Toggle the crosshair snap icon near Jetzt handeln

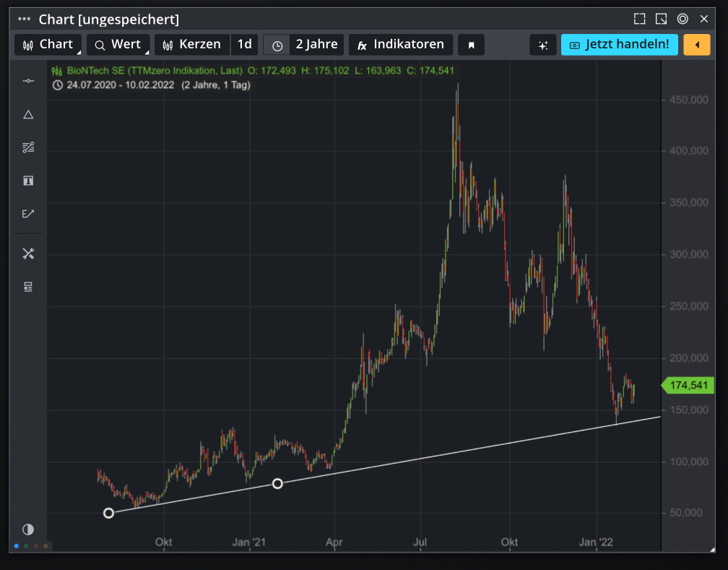pos(542,44)
